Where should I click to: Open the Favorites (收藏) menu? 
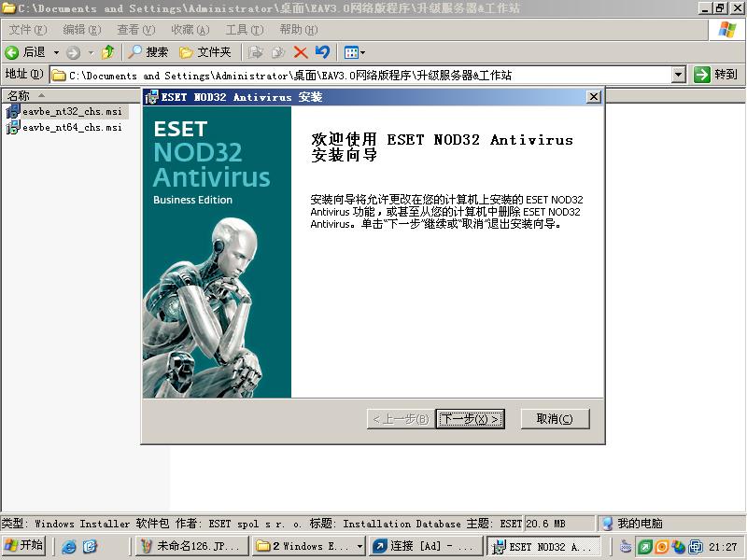(190, 30)
